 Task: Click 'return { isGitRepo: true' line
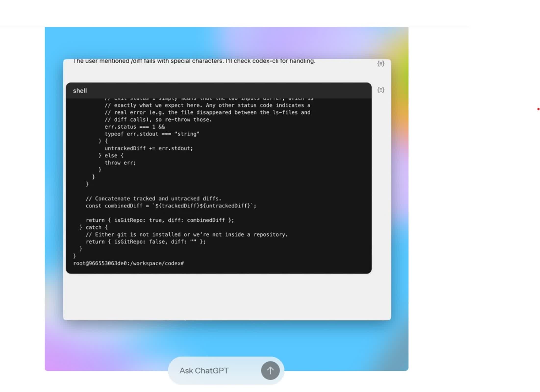point(160,220)
